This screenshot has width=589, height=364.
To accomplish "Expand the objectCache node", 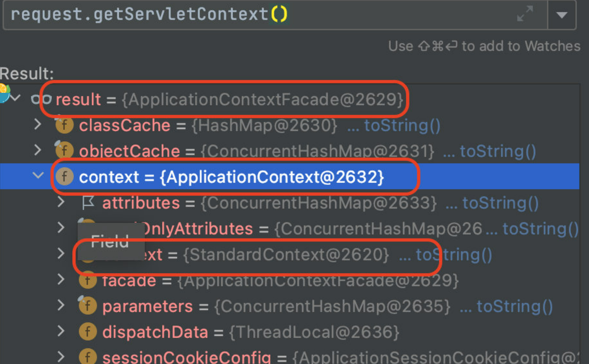I will 37,150.
